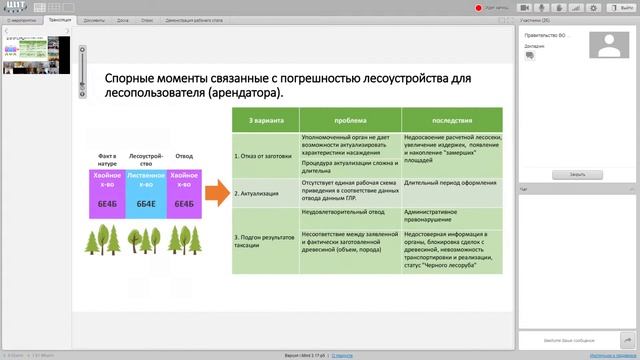The image size is (640, 360).
Task: Click the purple Хвойное block under Факт в натуре
Action: 107,194
